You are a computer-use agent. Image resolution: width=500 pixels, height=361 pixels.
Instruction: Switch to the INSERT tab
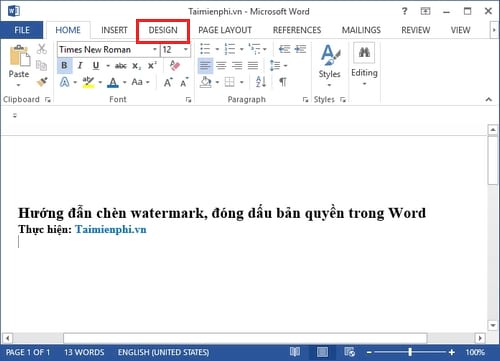114,30
